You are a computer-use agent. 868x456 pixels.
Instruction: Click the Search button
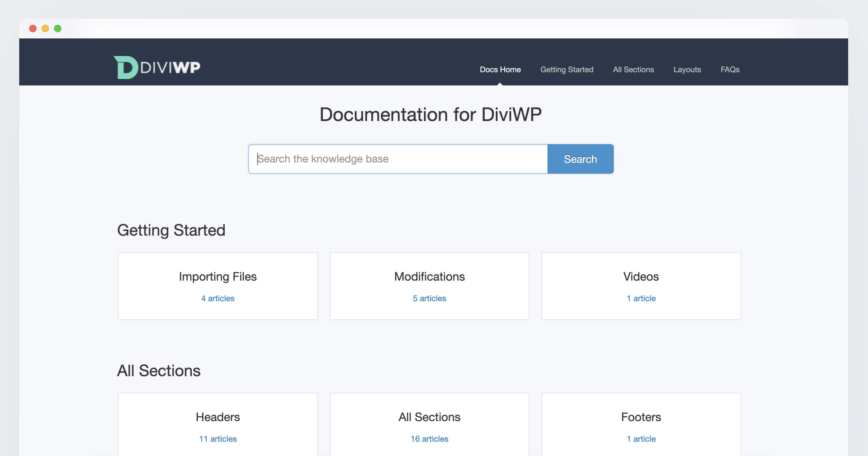[x=580, y=159]
